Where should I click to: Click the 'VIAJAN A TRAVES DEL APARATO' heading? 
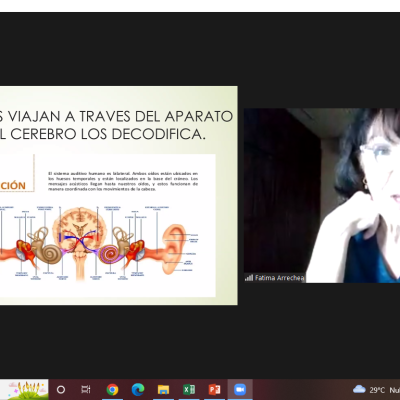pyautogui.click(x=120, y=116)
